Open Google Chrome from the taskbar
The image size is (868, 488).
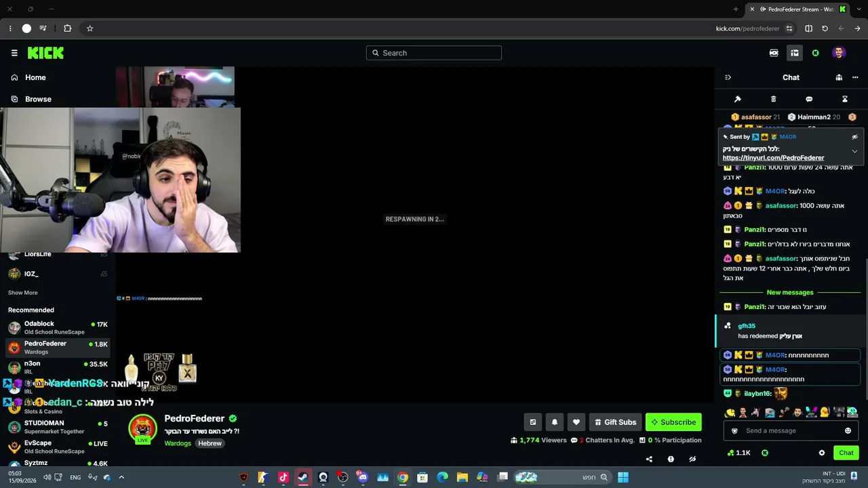pyautogui.click(x=403, y=477)
